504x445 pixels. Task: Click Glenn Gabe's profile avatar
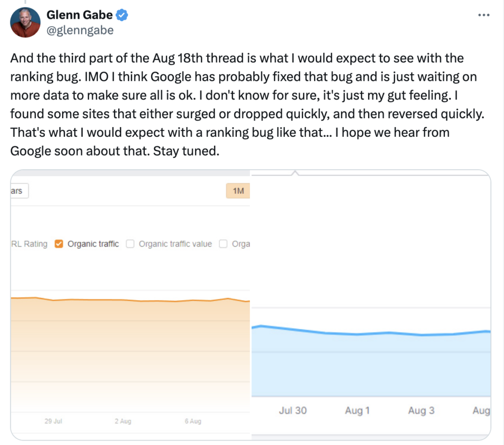click(x=25, y=23)
